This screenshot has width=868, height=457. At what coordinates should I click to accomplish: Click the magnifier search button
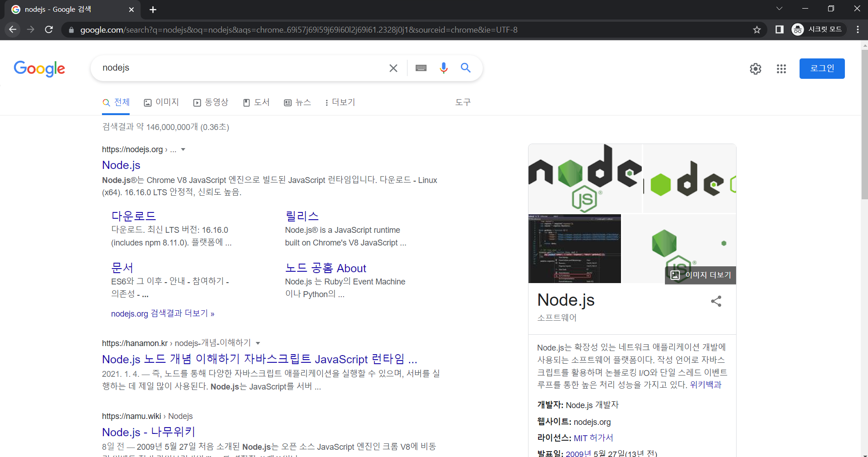[x=466, y=68]
